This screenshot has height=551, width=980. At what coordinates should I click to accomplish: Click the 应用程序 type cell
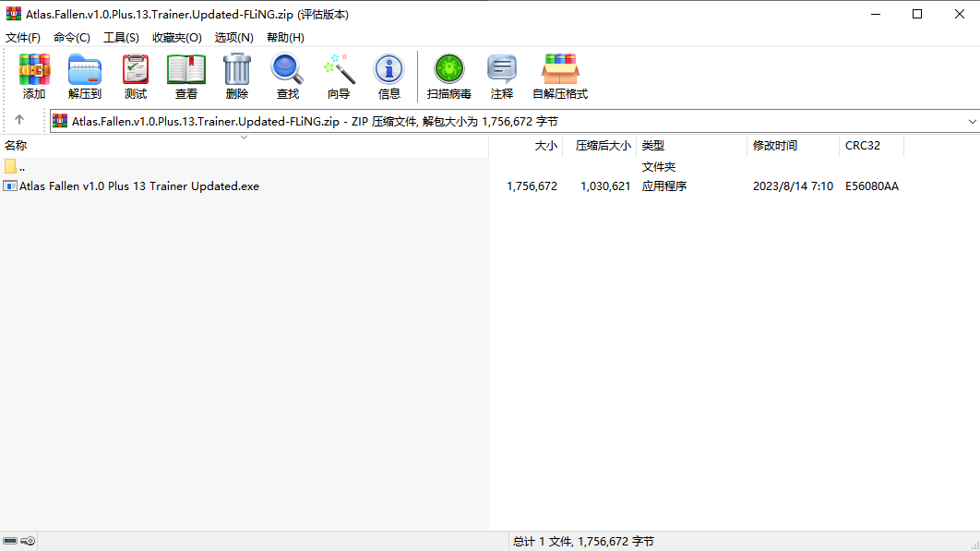click(x=664, y=186)
